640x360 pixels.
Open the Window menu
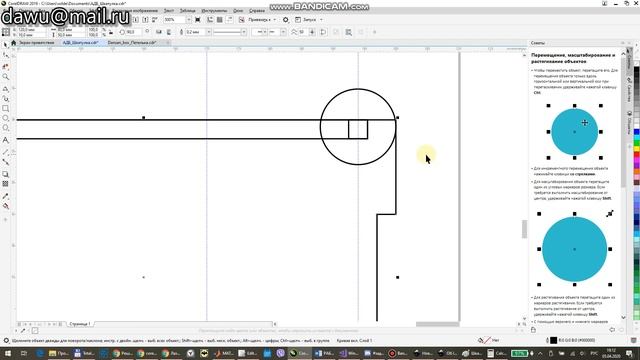click(x=238, y=11)
